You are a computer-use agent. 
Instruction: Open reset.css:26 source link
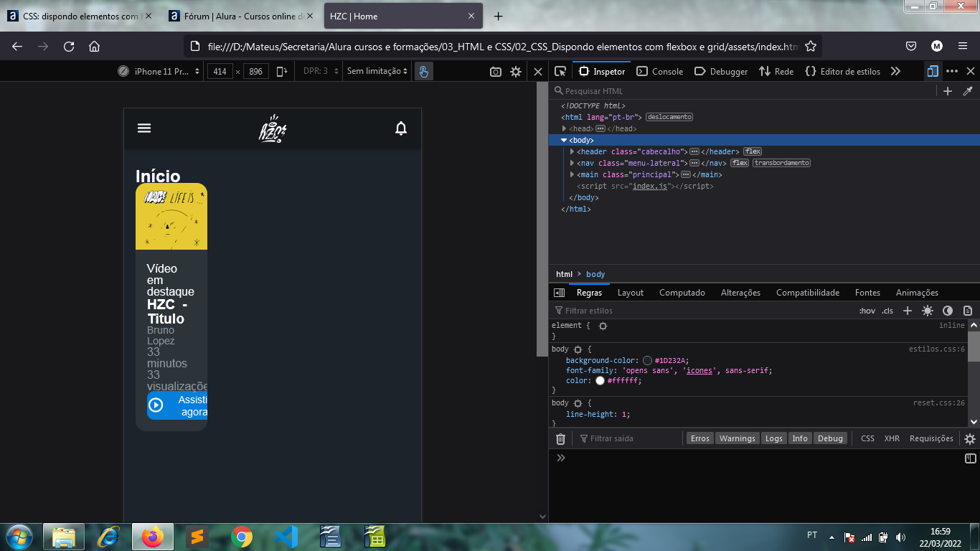tap(939, 403)
